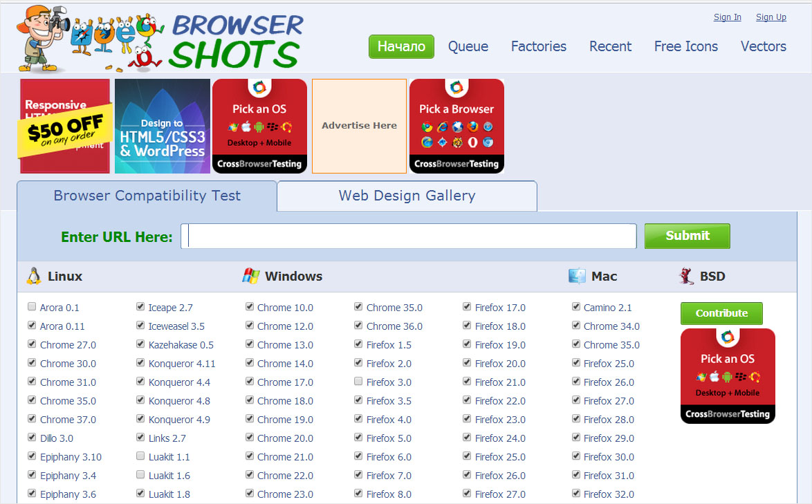Click the green Contribute button
Image resolution: width=812 pixels, height=504 pixels.
pyautogui.click(x=721, y=313)
